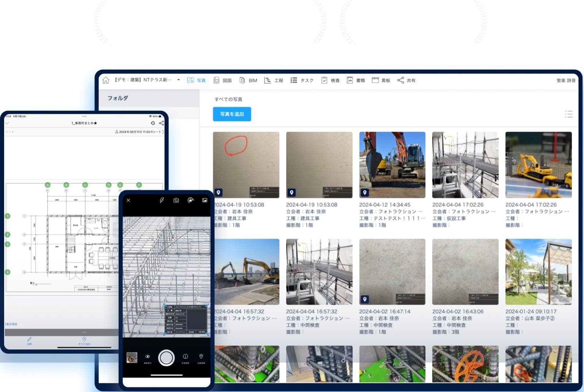
Task: Open the 写真 tab
Action: (x=196, y=80)
